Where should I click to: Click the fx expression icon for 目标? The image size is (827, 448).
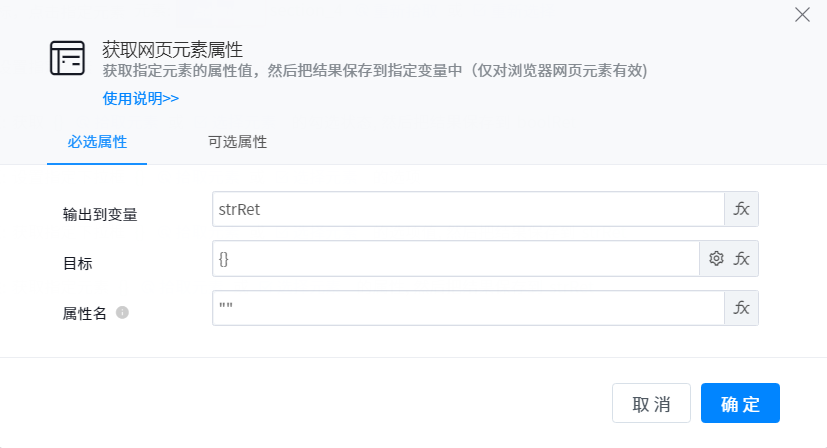point(742,258)
